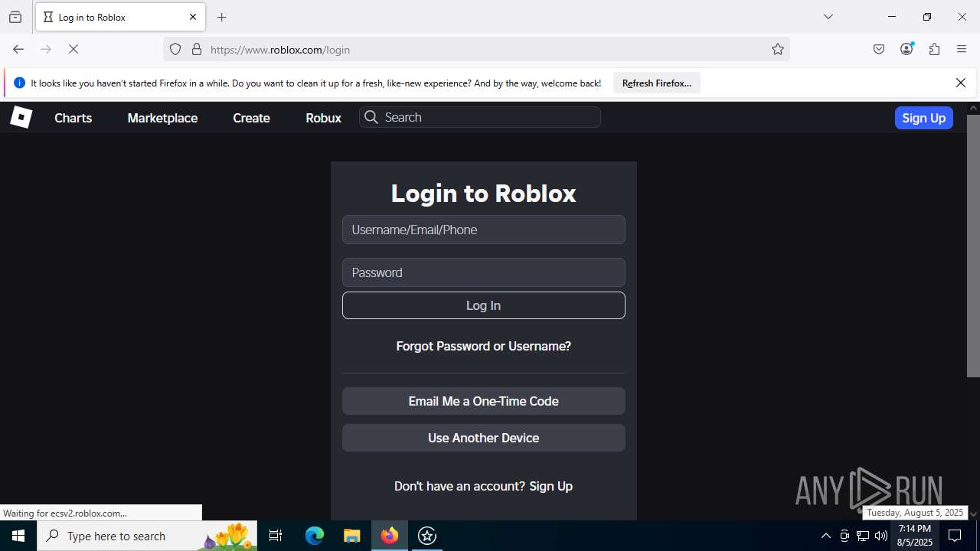Show hidden tray icons chevron
The height and width of the screenshot is (551, 980).
[x=825, y=536]
